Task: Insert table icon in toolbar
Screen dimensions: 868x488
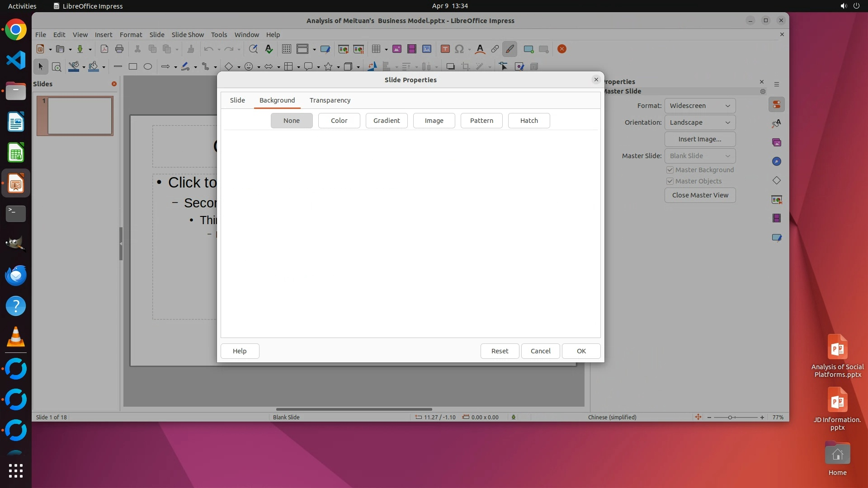Action: (x=376, y=49)
